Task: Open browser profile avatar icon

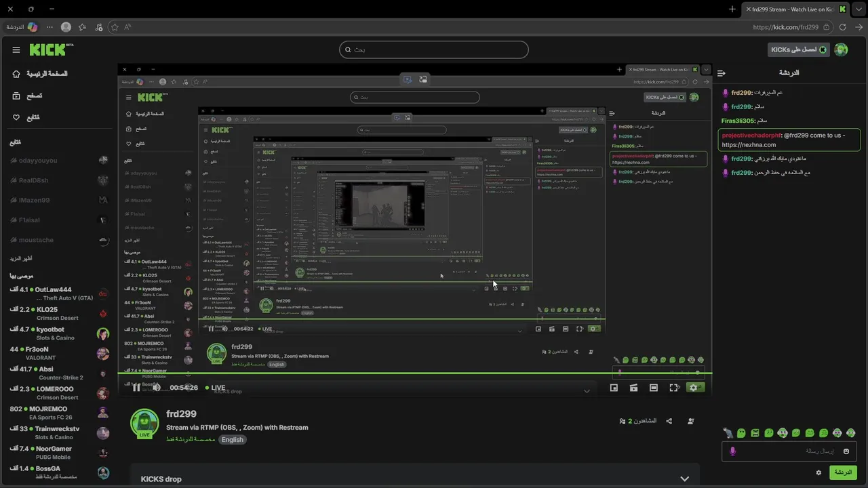Action: pyautogui.click(x=66, y=27)
